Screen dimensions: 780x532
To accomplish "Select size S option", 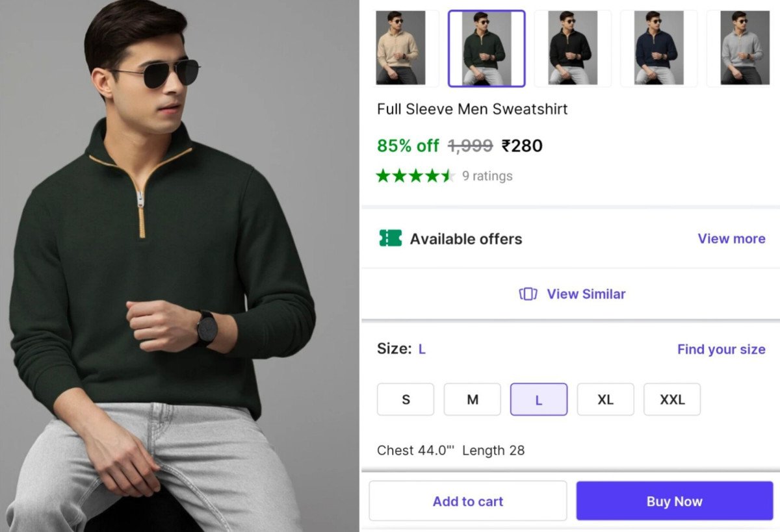I will pyautogui.click(x=406, y=399).
